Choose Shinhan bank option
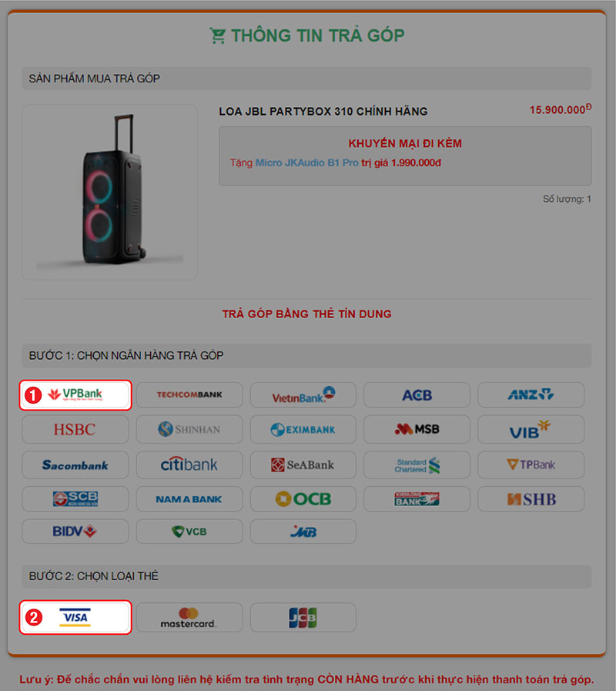This screenshot has height=691, width=616. (189, 429)
